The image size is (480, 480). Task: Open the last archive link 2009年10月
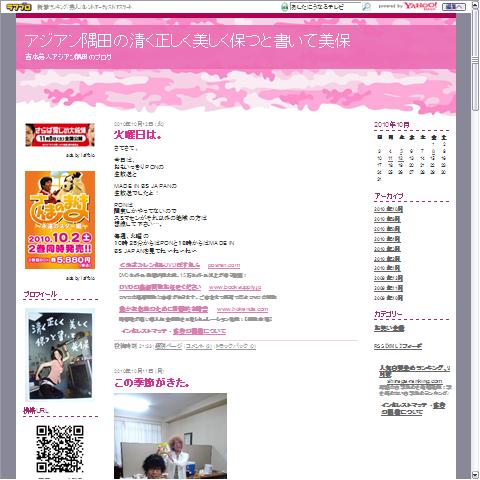388,298
